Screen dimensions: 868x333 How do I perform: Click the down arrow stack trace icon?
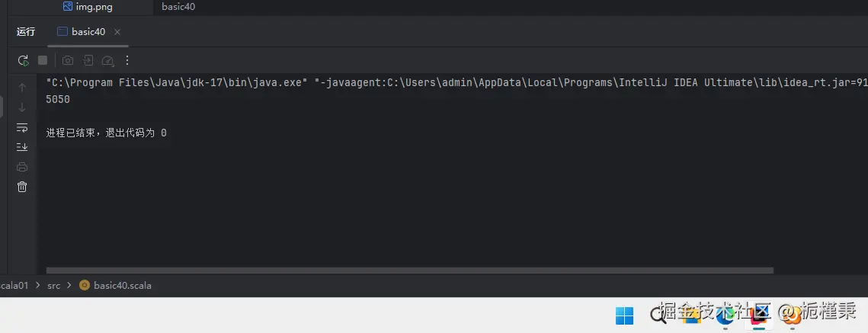click(x=22, y=107)
